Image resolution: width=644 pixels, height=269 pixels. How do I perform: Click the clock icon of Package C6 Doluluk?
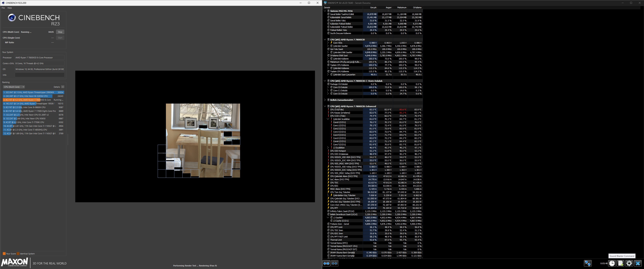point(328,84)
